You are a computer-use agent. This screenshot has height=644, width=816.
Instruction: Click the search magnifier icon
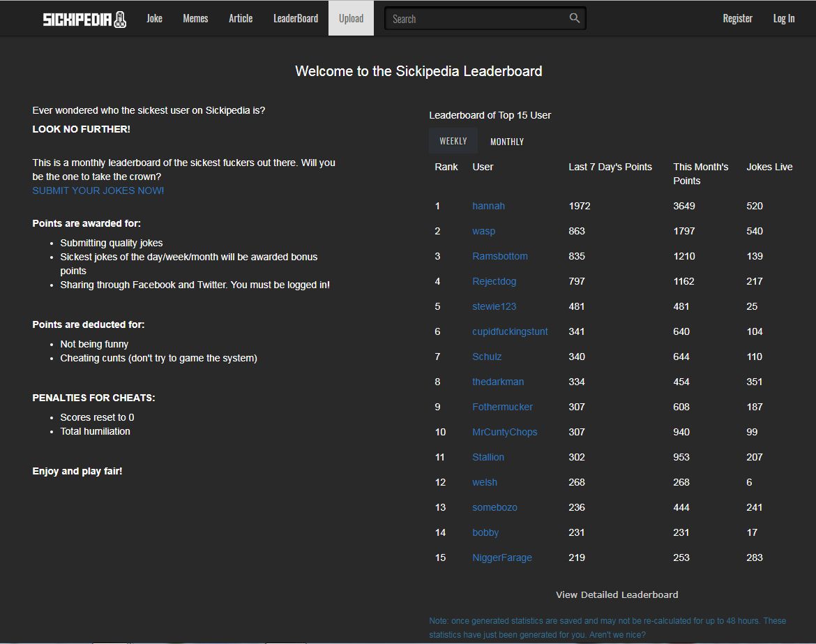574,18
